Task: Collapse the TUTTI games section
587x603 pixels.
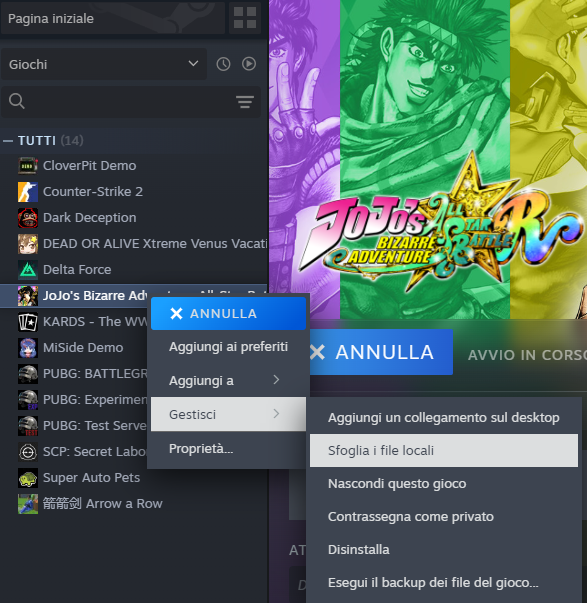Action: 8,141
